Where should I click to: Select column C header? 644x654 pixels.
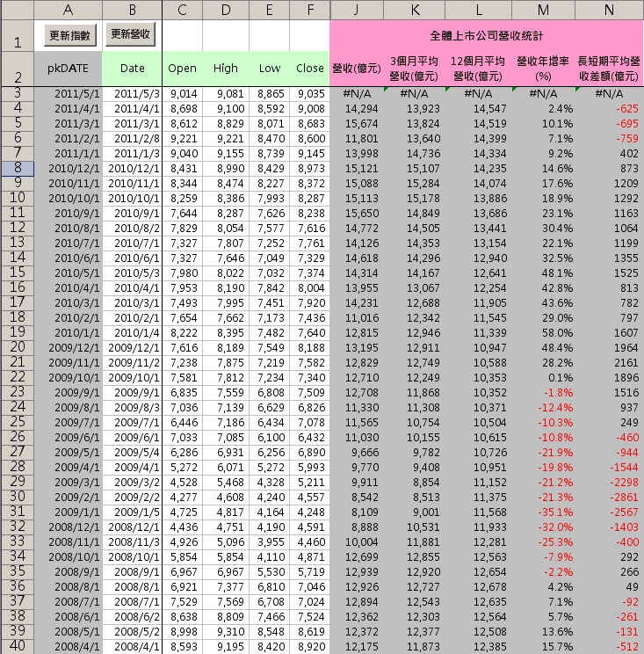[182, 10]
